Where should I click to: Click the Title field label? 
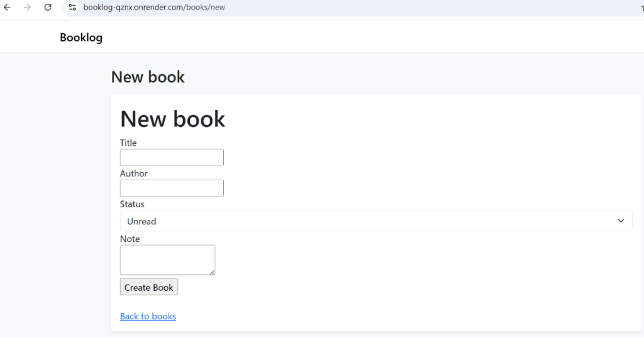128,143
